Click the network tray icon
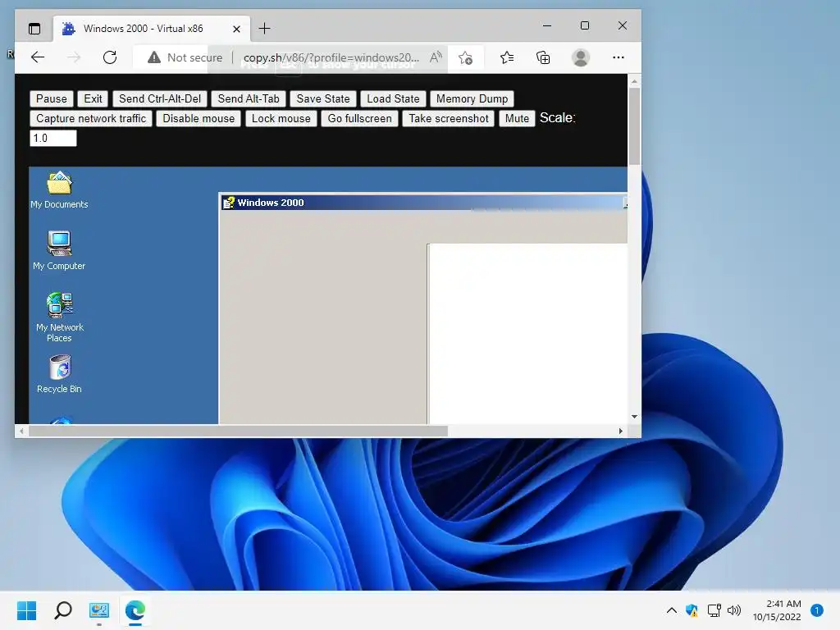 [714, 610]
